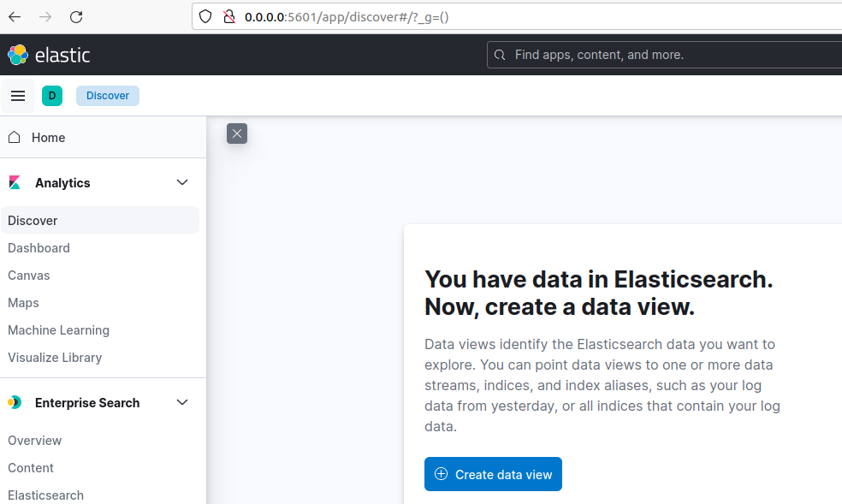Image resolution: width=842 pixels, height=504 pixels.
Task: Open Overview under Enterprise Search
Action: tap(34, 441)
